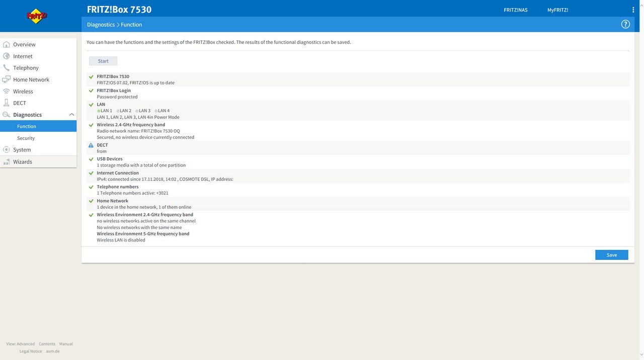Click the System gear icon
Screen dimensions: 644x360
7,149
